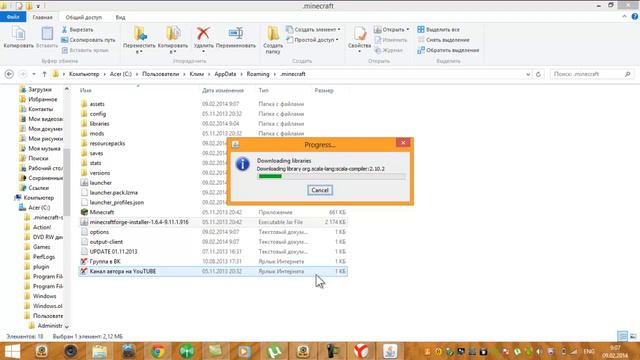This screenshot has width=640, height=360.
Task: Select launcher_profiles.json file
Action: pos(116,202)
